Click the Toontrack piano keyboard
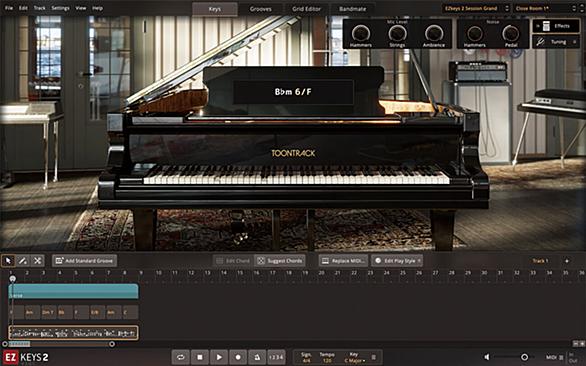 [296, 175]
